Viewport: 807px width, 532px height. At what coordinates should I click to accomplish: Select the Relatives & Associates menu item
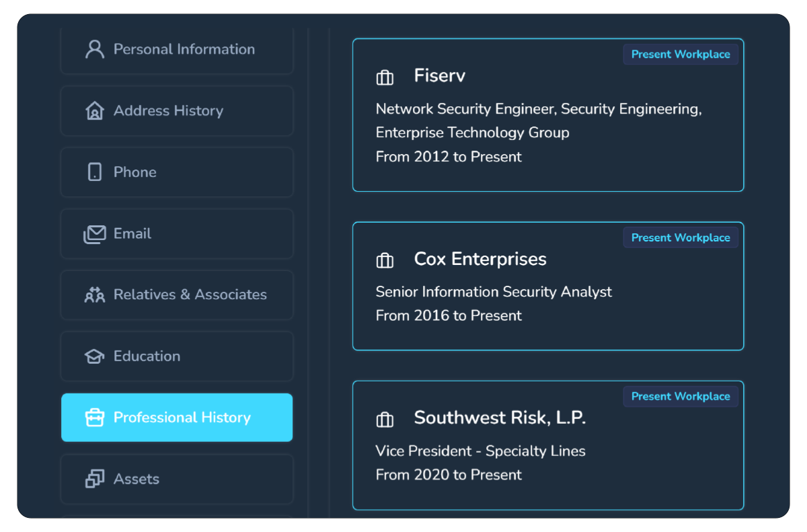tap(177, 295)
